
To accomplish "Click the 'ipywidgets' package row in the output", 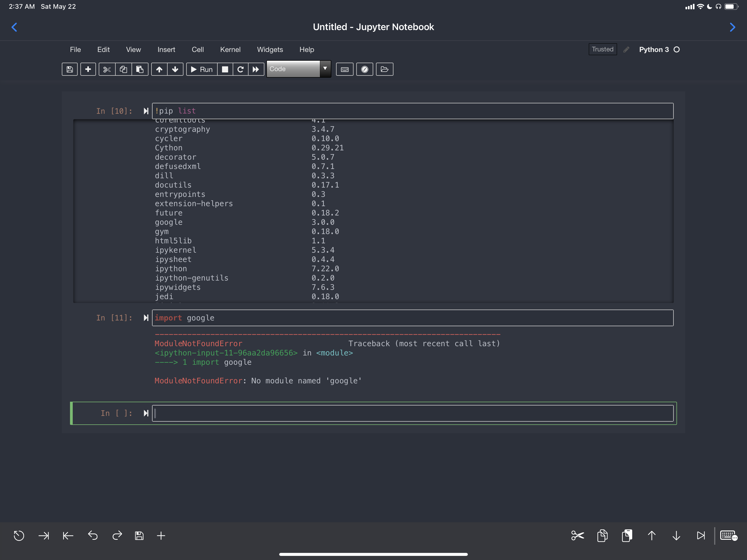I will click(x=245, y=287).
